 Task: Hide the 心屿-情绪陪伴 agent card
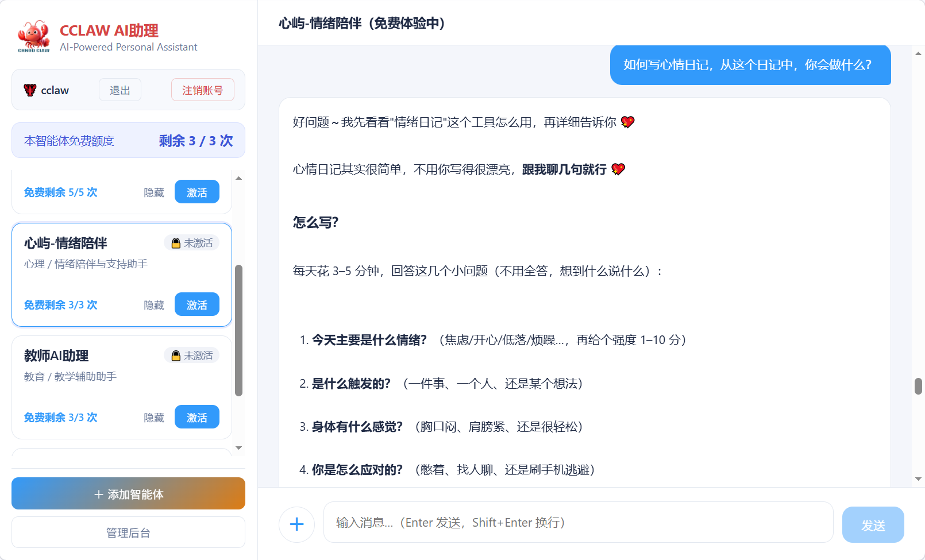click(154, 305)
